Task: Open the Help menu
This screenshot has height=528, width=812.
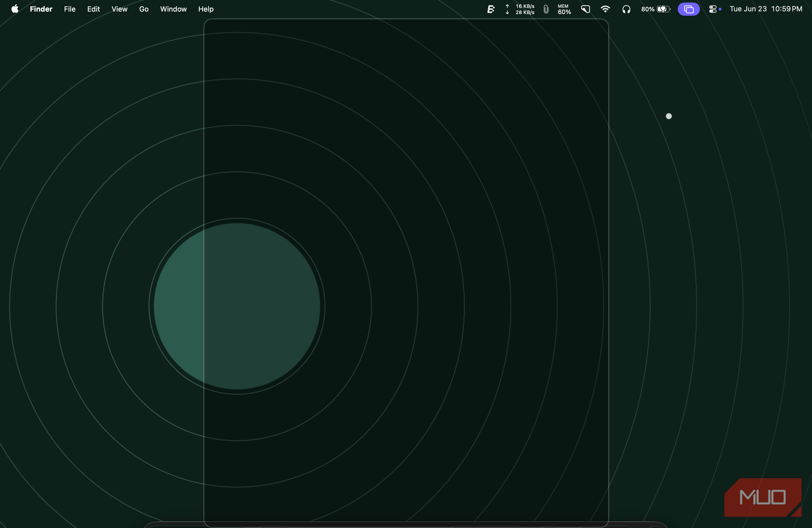Action: pyautogui.click(x=206, y=9)
